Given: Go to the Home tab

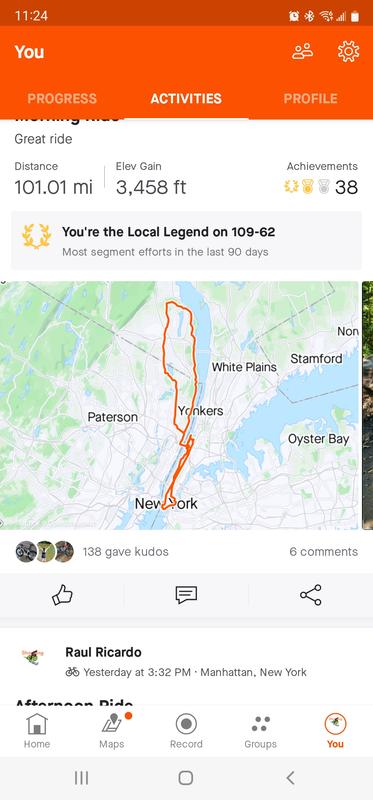Looking at the screenshot, I should [x=37, y=731].
